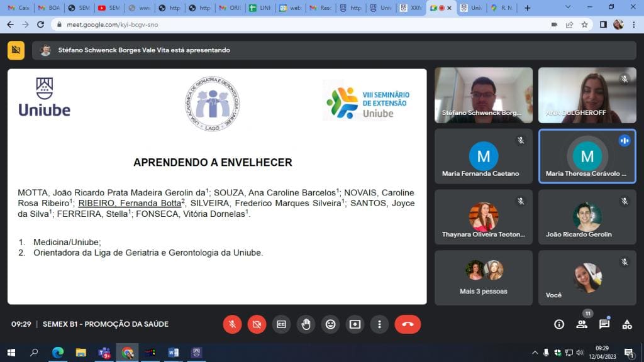
Task: Select João Ricardo Gerolin tile
Action: (x=587, y=217)
